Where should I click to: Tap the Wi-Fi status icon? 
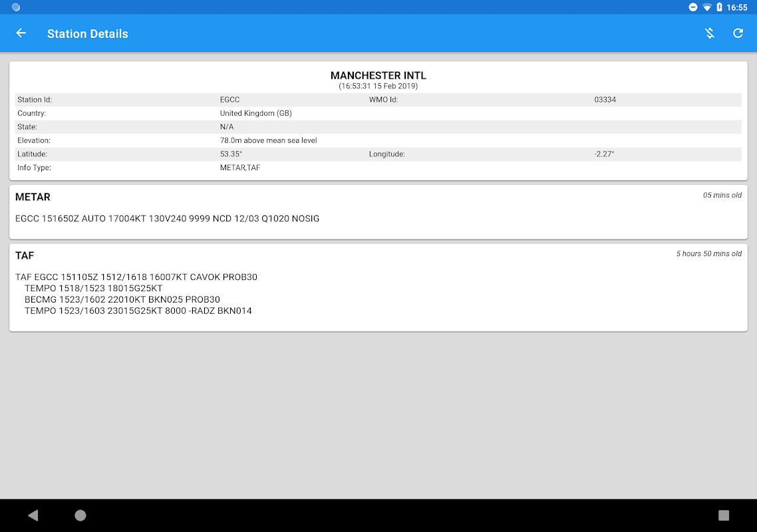point(707,7)
